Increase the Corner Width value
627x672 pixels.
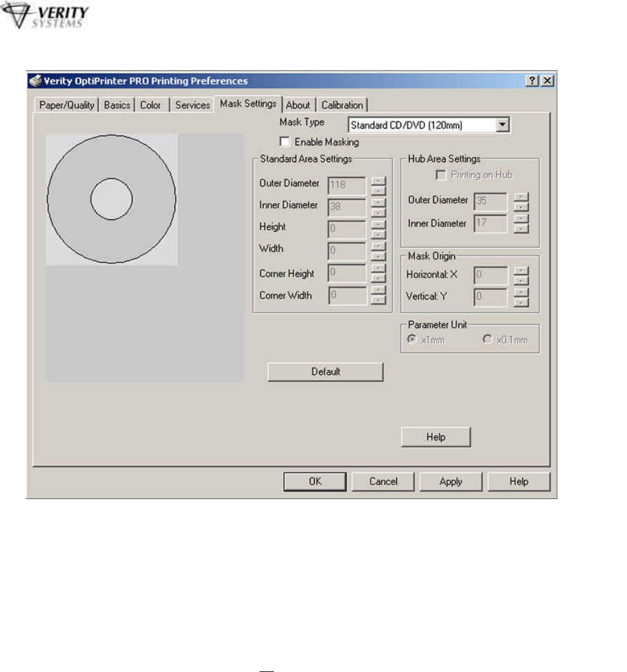[x=378, y=290]
